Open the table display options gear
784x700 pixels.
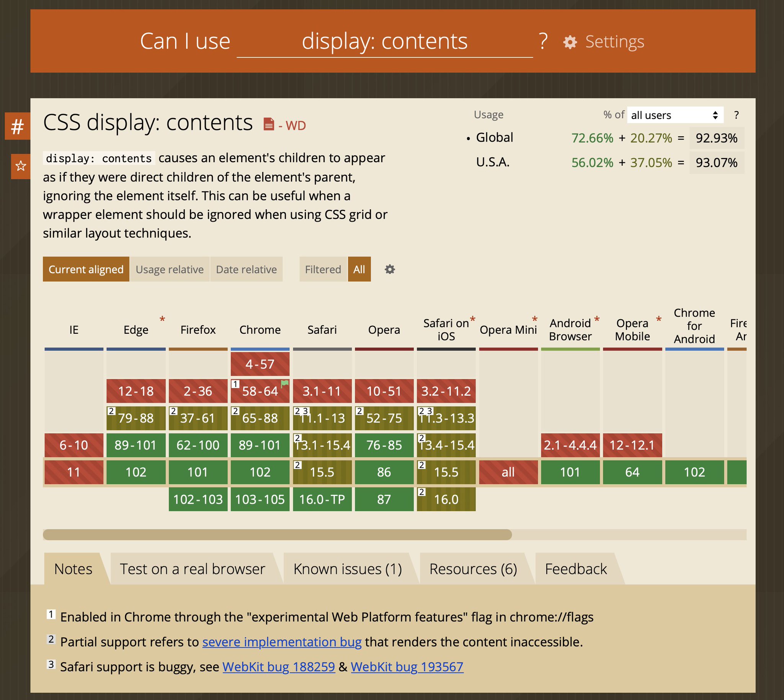point(389,269)
